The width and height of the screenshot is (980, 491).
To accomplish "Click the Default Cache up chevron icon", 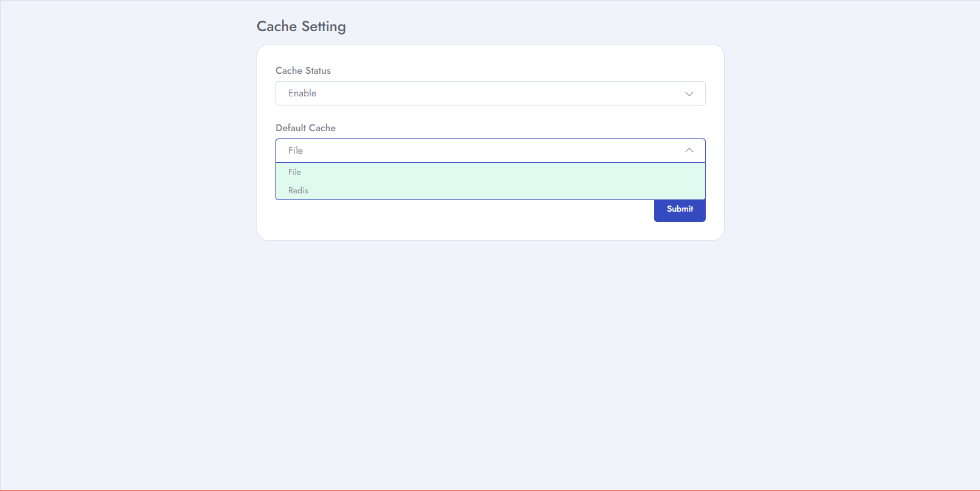I will click(x=689, y=150).
